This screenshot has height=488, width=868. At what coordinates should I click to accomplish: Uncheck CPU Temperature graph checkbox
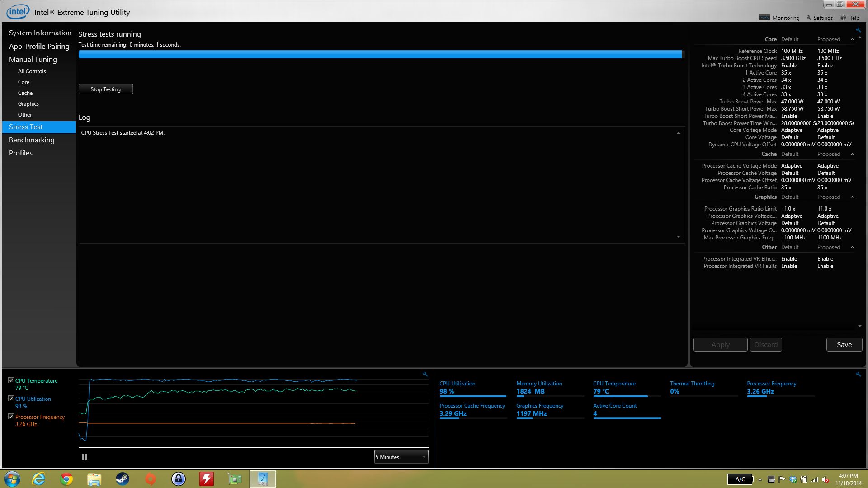11,380
